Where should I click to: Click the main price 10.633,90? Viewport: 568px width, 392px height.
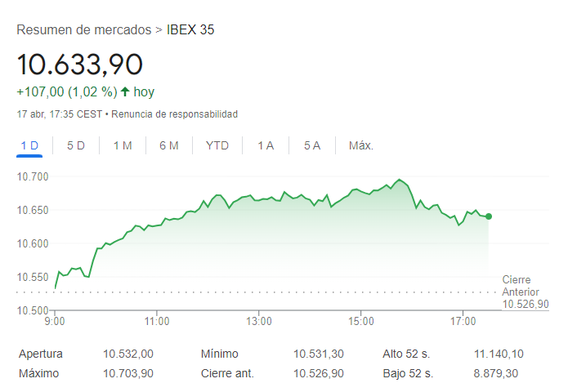pos(80,64)
